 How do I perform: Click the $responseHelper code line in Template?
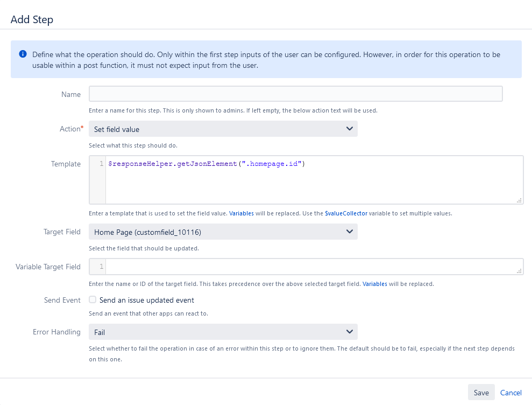coord(207,164)
